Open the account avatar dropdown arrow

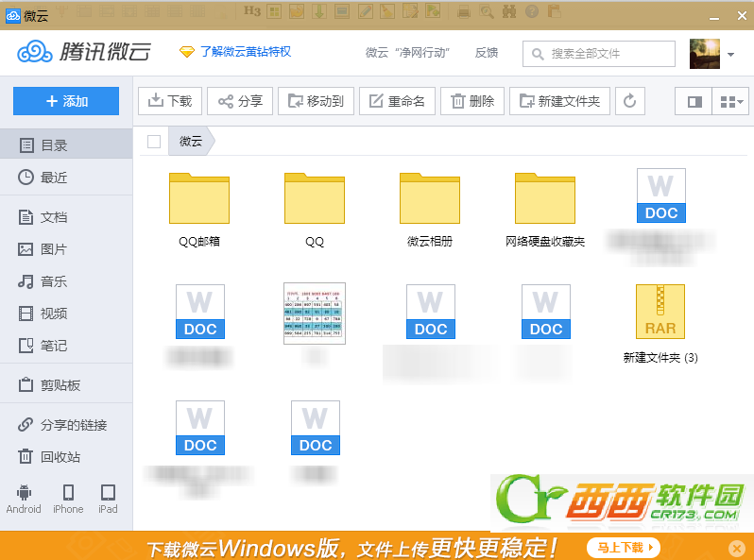731,55
